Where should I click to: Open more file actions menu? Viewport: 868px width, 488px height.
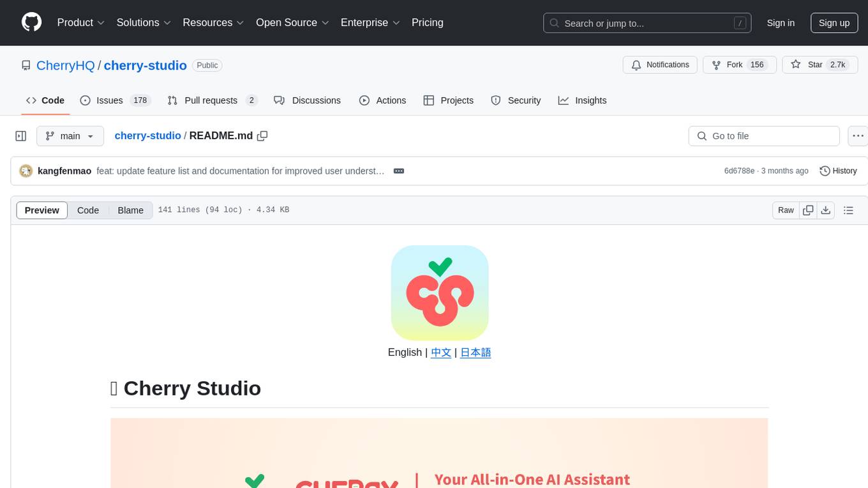(x=858, y=136)
